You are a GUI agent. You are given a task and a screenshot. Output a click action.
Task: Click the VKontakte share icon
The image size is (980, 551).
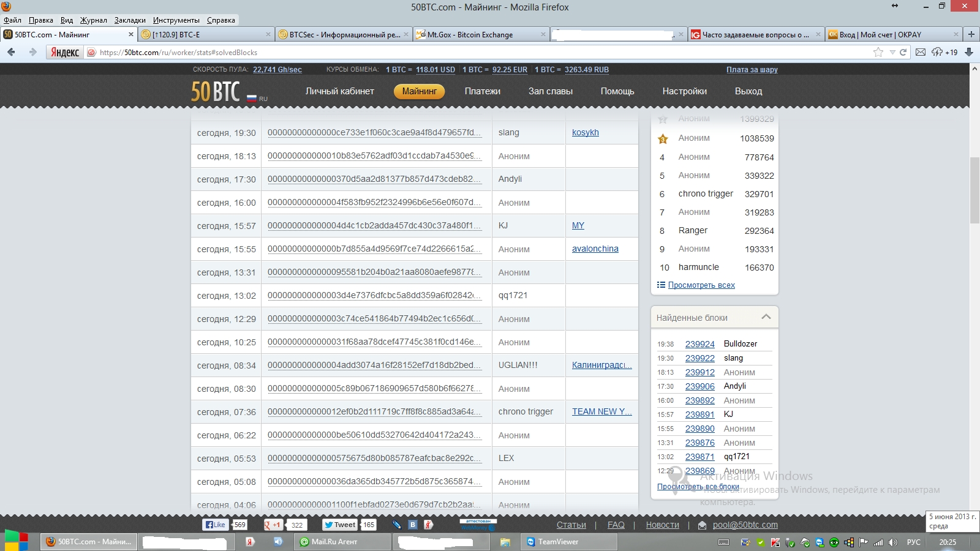point(413,525)
